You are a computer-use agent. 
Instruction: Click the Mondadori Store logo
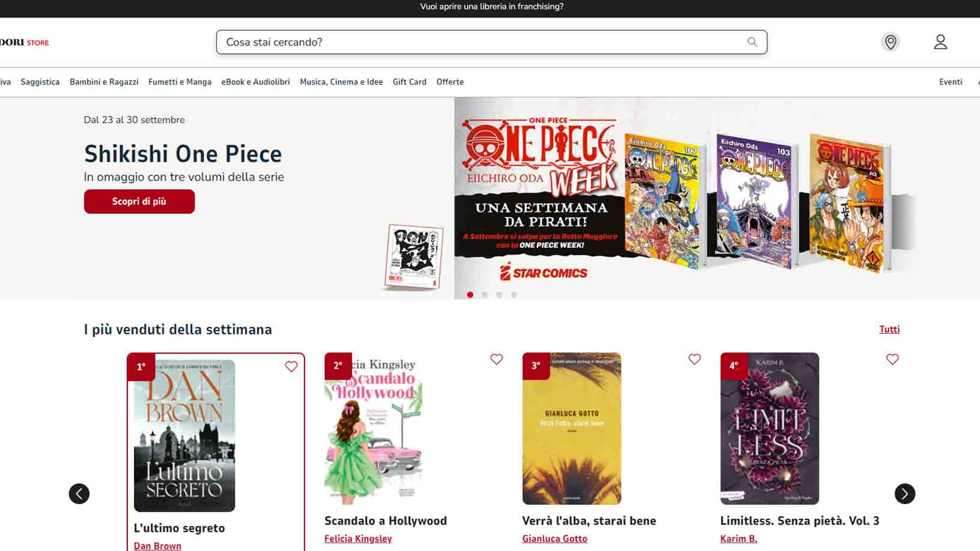(x=24, y=43)
